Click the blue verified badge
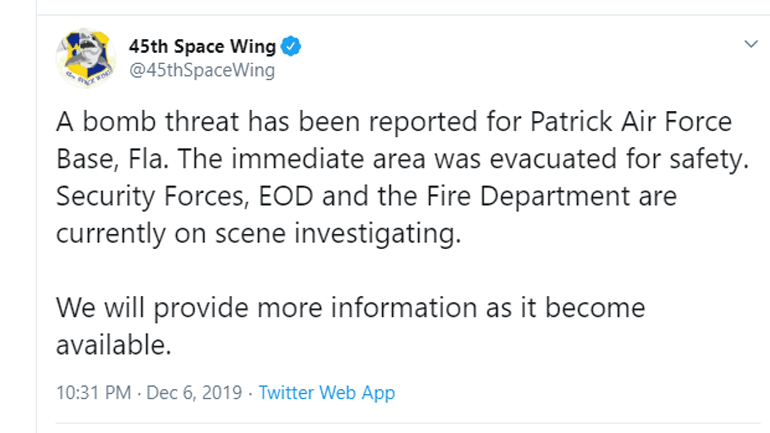This screenshot has height=433, width=770. pyautogui.click(x=291, y=45)
